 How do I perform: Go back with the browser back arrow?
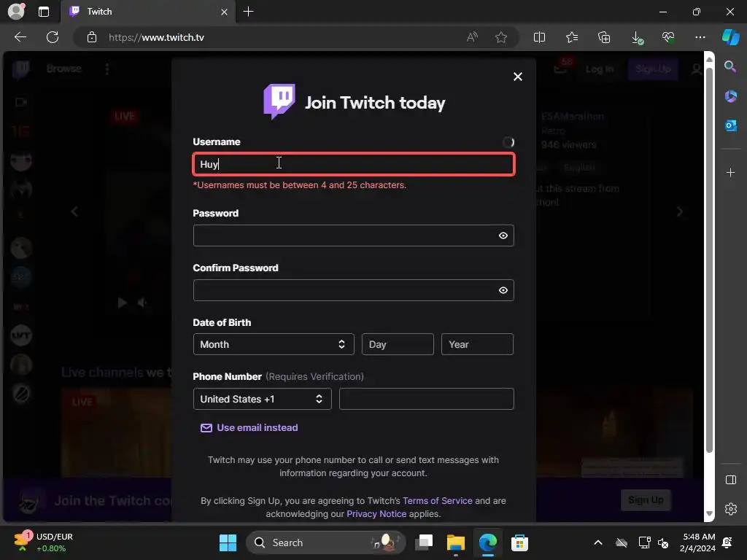pos(20,37)
